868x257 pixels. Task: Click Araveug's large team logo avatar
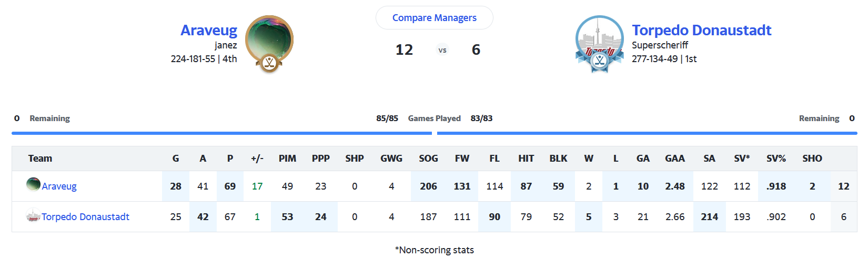pyautogui.click(x=269, y=40)
